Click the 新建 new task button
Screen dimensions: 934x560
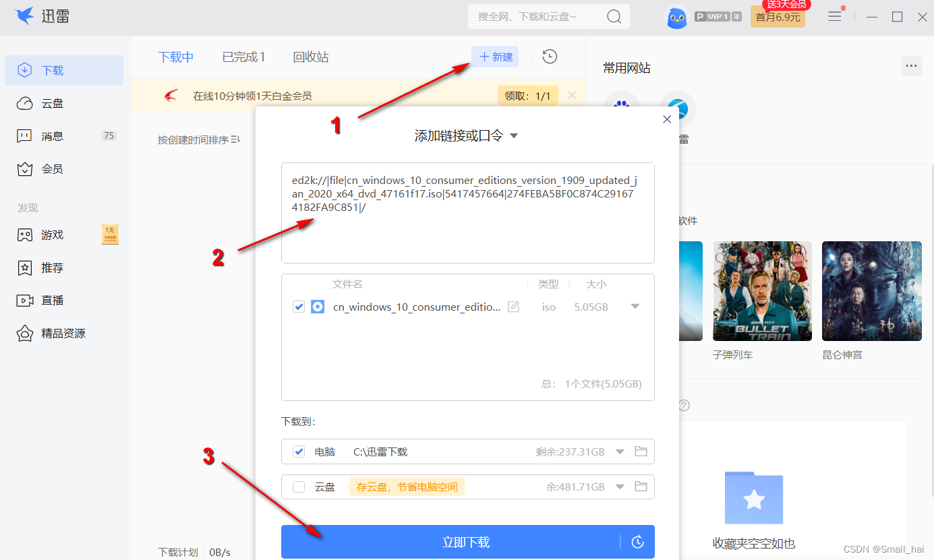[x=495, y=57]
